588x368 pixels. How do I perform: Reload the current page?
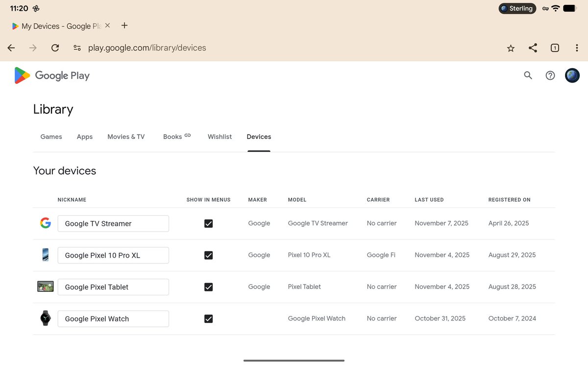click(x=55, y=48)
